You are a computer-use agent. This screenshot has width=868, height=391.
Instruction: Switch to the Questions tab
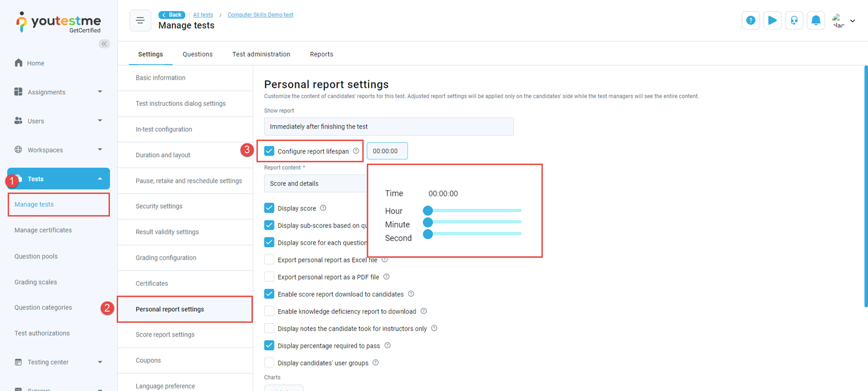197,54
